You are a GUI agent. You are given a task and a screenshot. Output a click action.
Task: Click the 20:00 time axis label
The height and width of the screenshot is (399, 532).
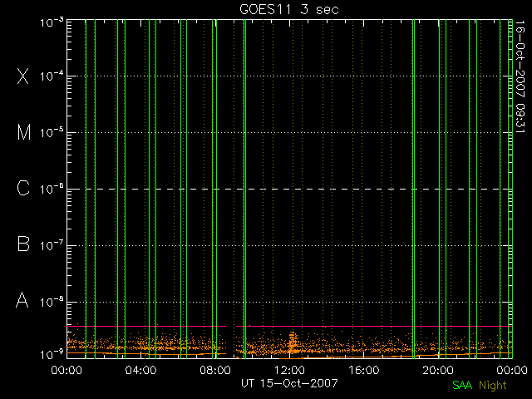click(x=438, y=370)
